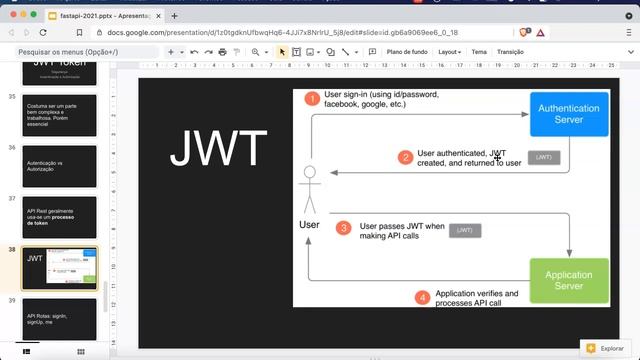Click the new slide plus button

tap(171, 52)
